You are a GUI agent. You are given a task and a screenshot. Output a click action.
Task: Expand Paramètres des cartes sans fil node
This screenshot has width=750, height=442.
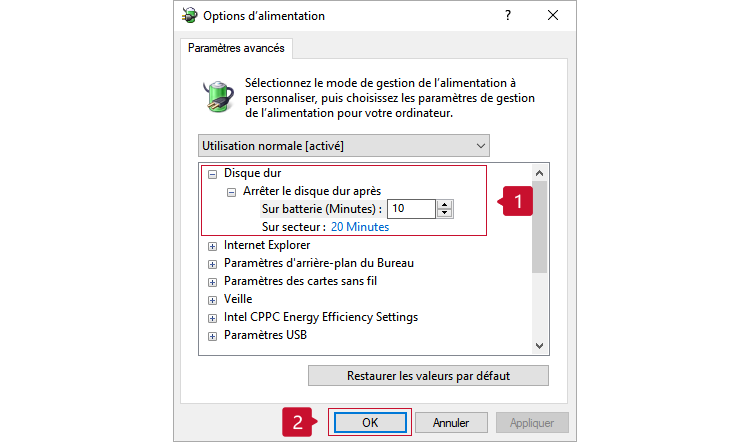click(x=212, y=281)
